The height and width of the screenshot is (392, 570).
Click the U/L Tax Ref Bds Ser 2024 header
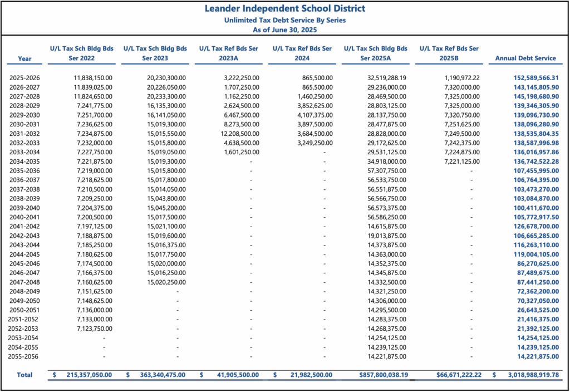(x=302, y=53)
